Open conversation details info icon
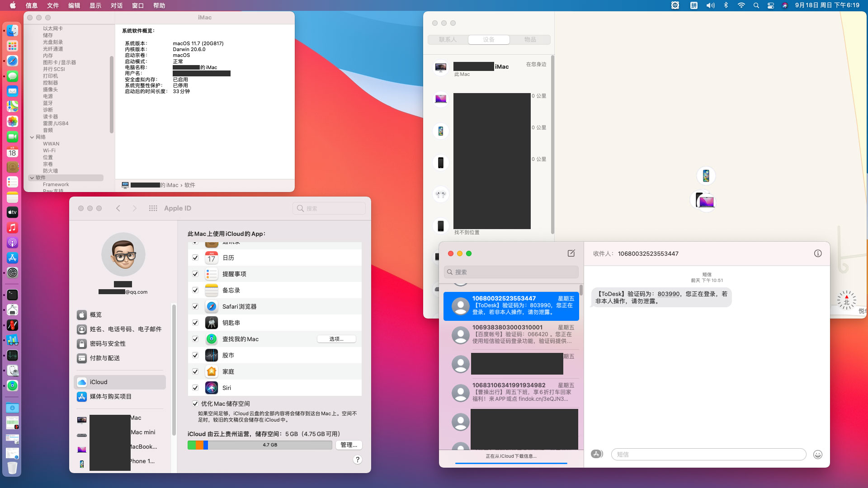The image size is (868, 488). 818,253
